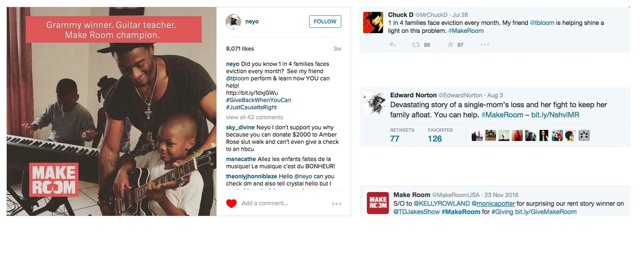Screen dimensions: 644x270
Task: Open the bit.ly/NshvlMR link
Action: tap(555, 115)
